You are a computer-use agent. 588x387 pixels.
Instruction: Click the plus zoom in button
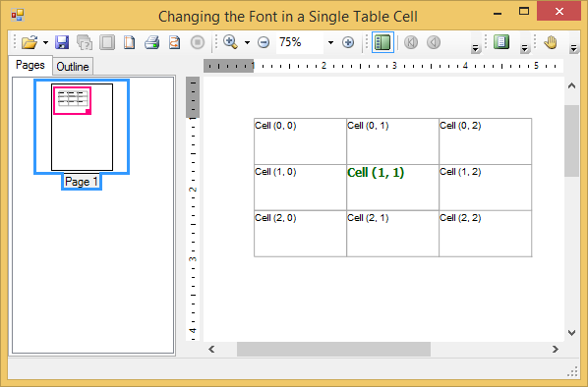[x=348, y=42]
